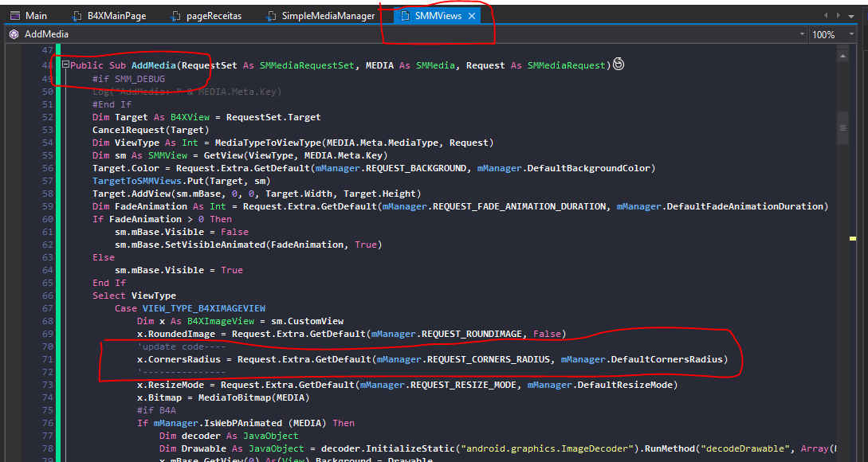868x462 pixels.
Task: Click Dim Target As B4XView line
Action: point(206,117)
